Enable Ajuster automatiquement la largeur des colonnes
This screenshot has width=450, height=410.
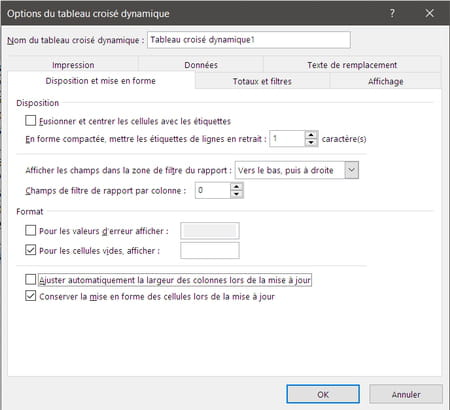tap(31, 279)
